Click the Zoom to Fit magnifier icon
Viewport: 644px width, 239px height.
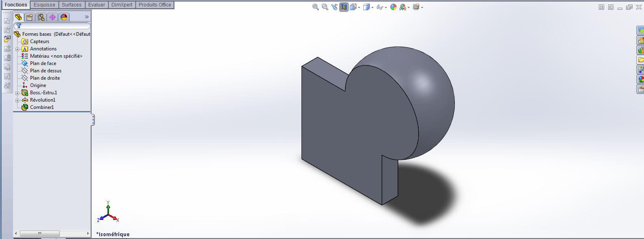coord(315,7)
